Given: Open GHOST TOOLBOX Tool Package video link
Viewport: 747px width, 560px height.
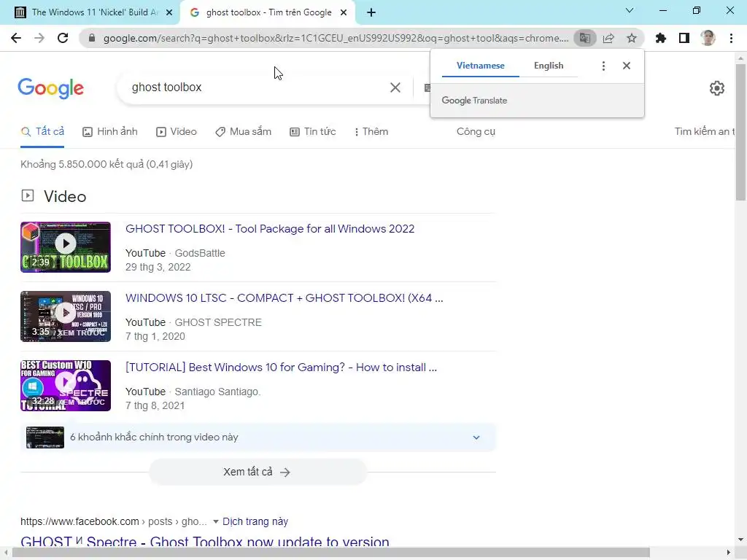Looking at the screenshot, I should 270,229.
